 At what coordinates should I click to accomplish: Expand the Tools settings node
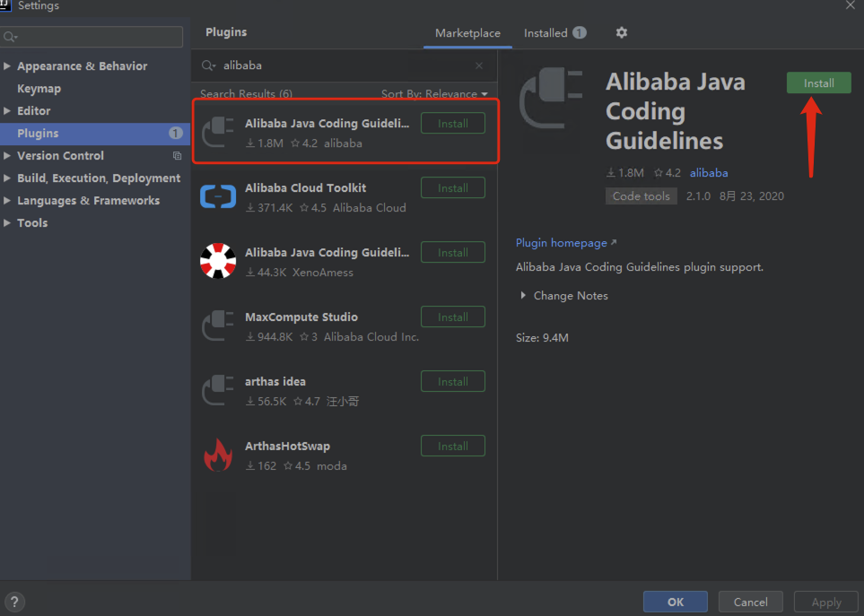pos(7,223)
